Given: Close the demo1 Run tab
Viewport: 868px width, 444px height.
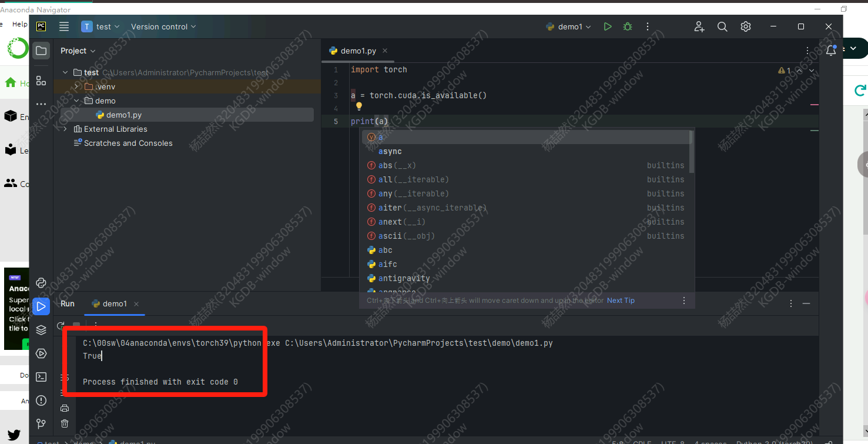Looking at the screenshot, I should pyautogui.click(x=136, y=304).
